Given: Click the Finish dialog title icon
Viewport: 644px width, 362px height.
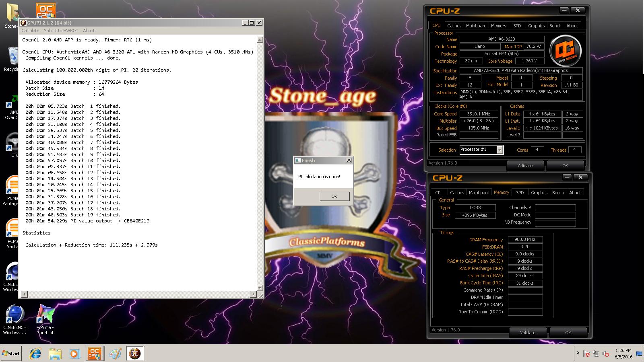Looking at the screenshot, I should pyautogui.click(x=298, y=160).
